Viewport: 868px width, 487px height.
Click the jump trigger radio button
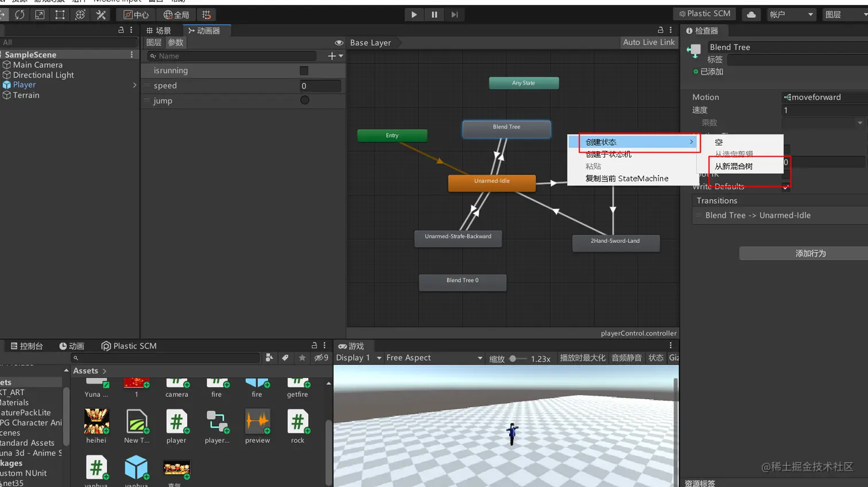click(x=305, y=100)
